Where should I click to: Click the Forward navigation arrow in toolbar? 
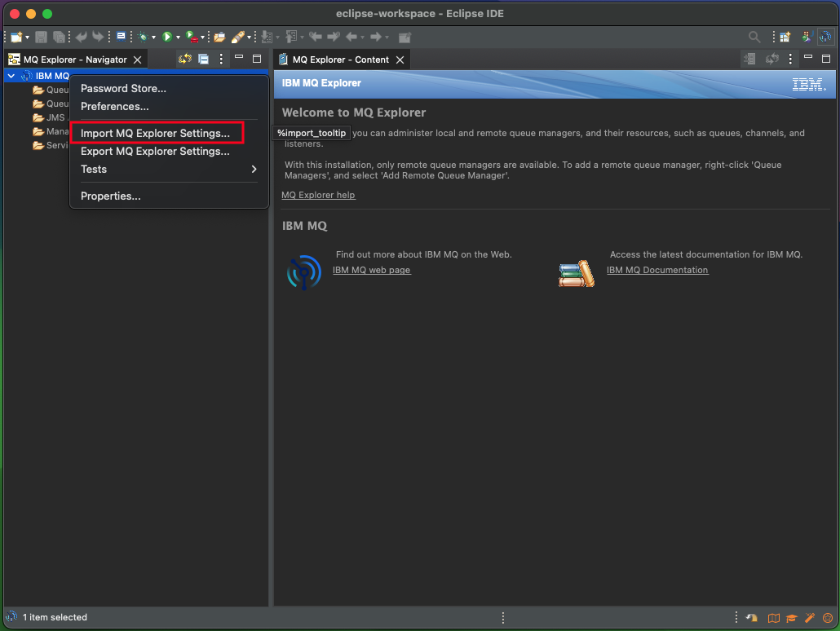coord(375,37)
